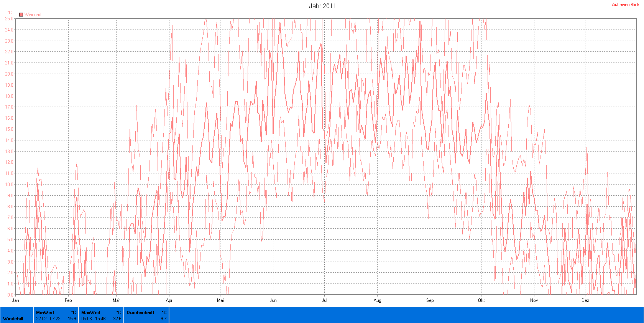644x323 pixels.
Task: Click the 10.0 y-axis value
Action: pos(9,184)
